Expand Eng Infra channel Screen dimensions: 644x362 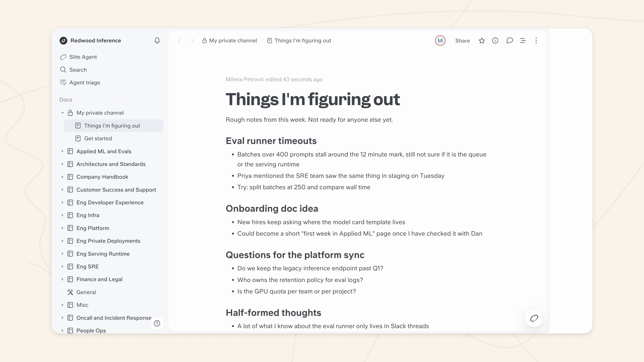coord(62,215)
